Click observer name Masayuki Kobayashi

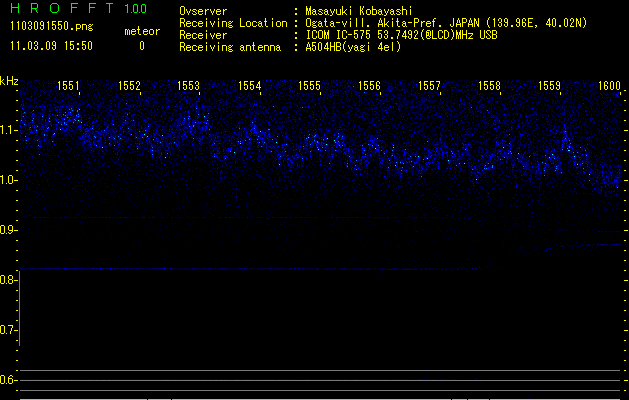point(359,11)
